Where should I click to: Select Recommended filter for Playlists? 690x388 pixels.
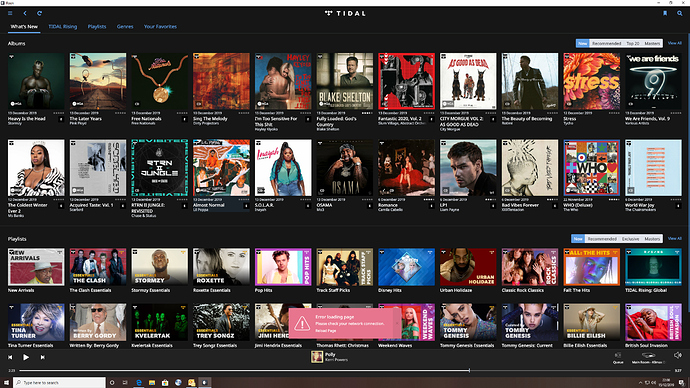[x=602, y=238]
